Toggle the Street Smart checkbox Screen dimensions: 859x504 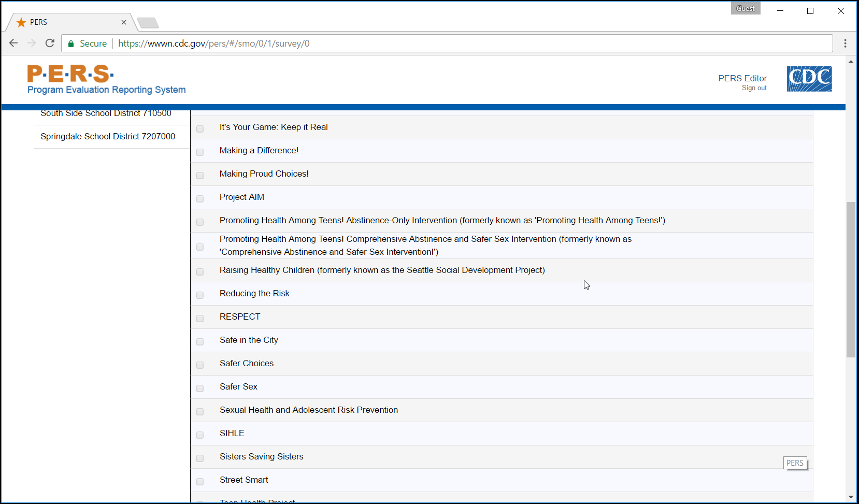(200, 481)
